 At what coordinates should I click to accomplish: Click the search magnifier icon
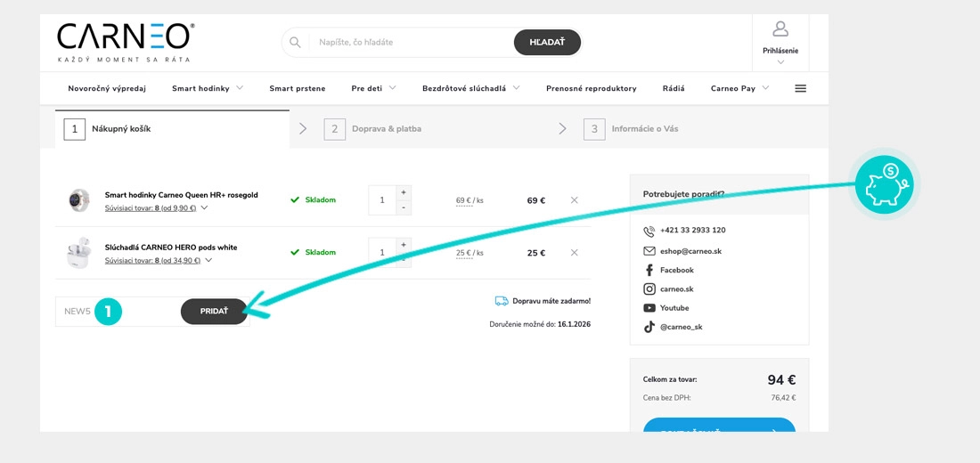[295, 42]
